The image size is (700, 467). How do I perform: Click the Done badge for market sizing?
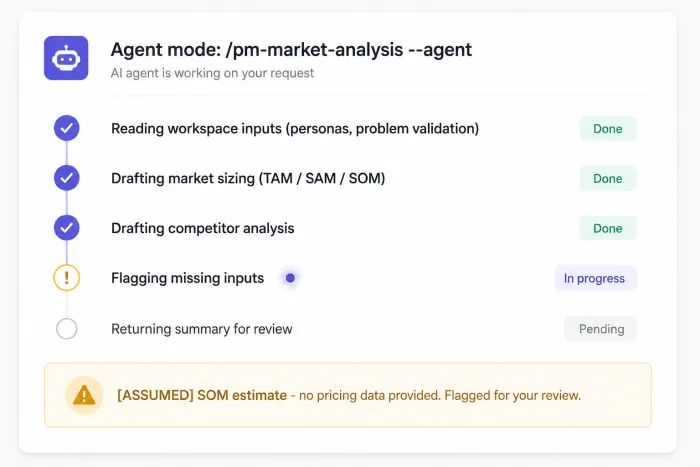(x=608, y=178)
